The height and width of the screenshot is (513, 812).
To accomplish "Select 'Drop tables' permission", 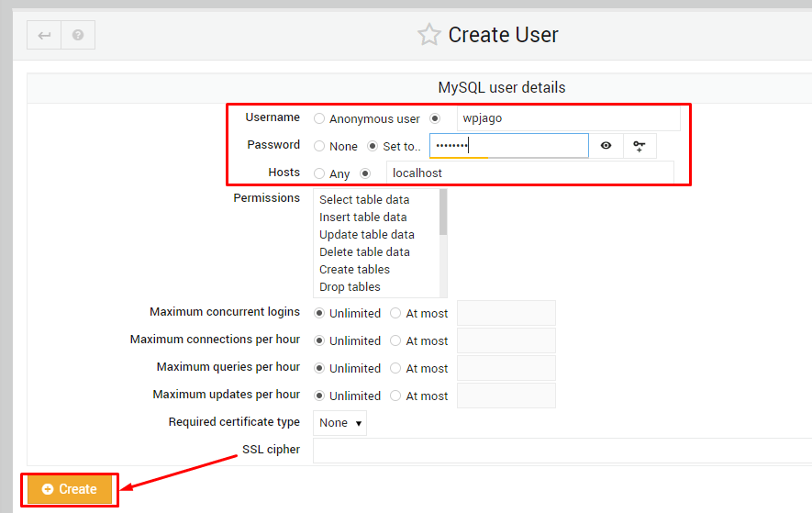I will [x=350, y=287].
